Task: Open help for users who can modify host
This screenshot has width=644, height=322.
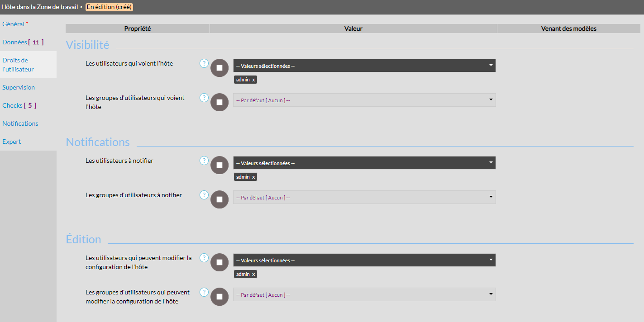Action: 204,258
